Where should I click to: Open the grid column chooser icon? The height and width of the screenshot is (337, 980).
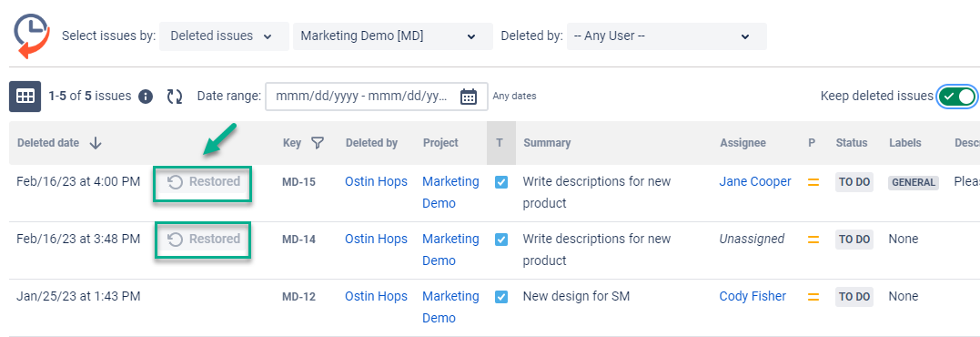coord(25,97)
